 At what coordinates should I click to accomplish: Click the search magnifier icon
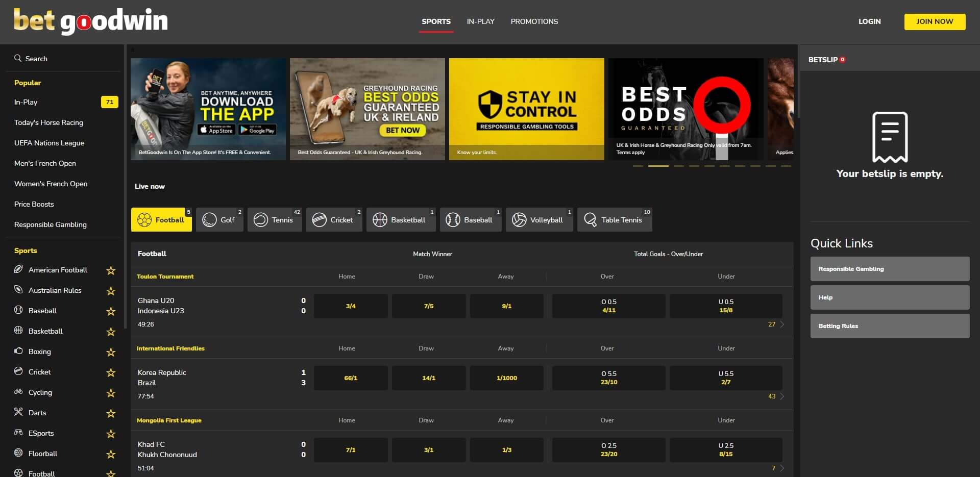pyautogui.click(x=18, y=58)
